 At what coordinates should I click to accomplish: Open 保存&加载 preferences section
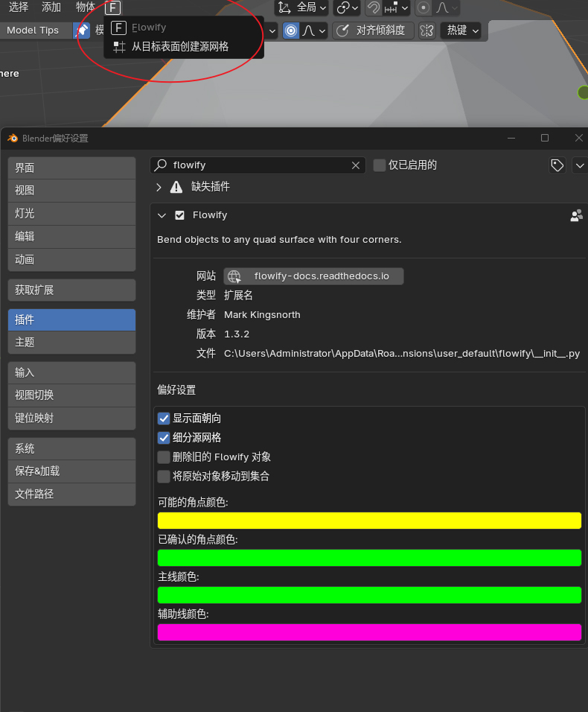[x=71, y=471]
